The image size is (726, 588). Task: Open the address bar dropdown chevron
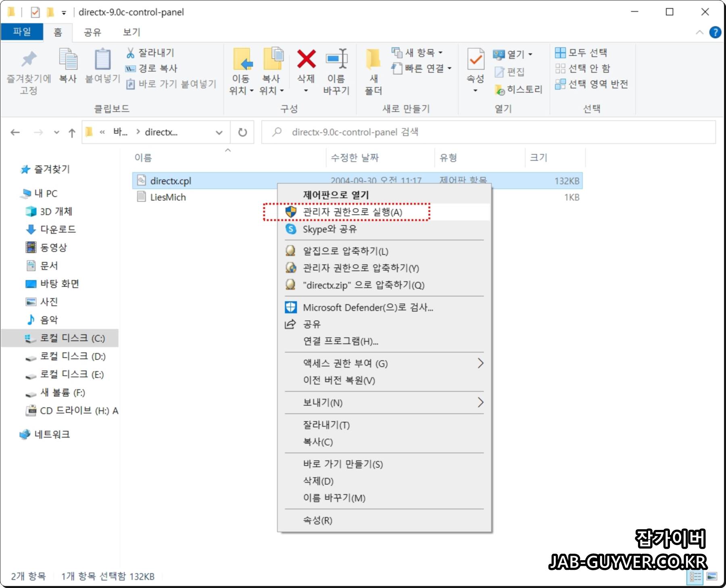(x=219, y=132)
